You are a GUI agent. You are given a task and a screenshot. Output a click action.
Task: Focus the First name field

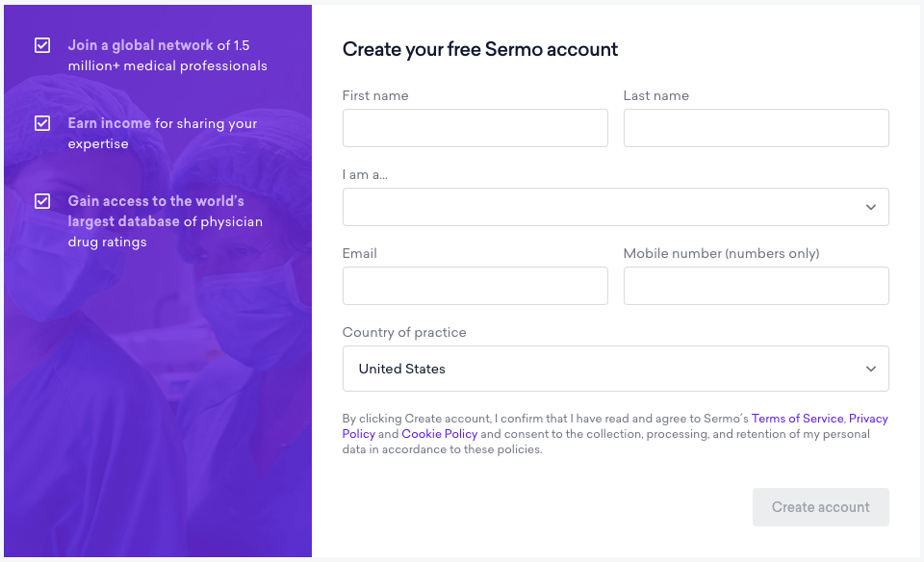tap(475, 128)
